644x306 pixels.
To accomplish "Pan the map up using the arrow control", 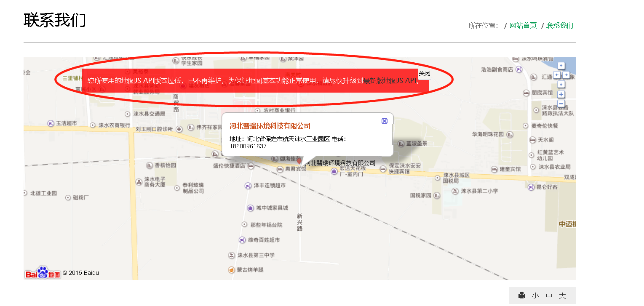I will tap(561, 66).
